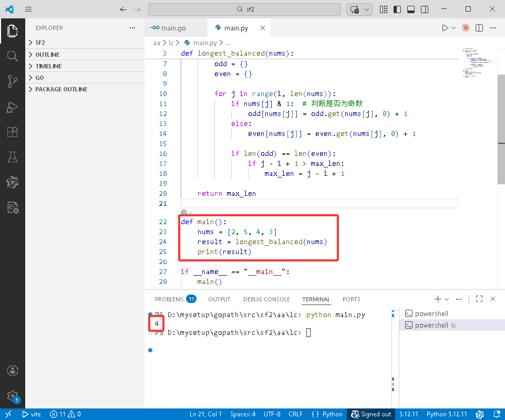
Task: Toggle the bottom Panel visibility
Action: 411,9
